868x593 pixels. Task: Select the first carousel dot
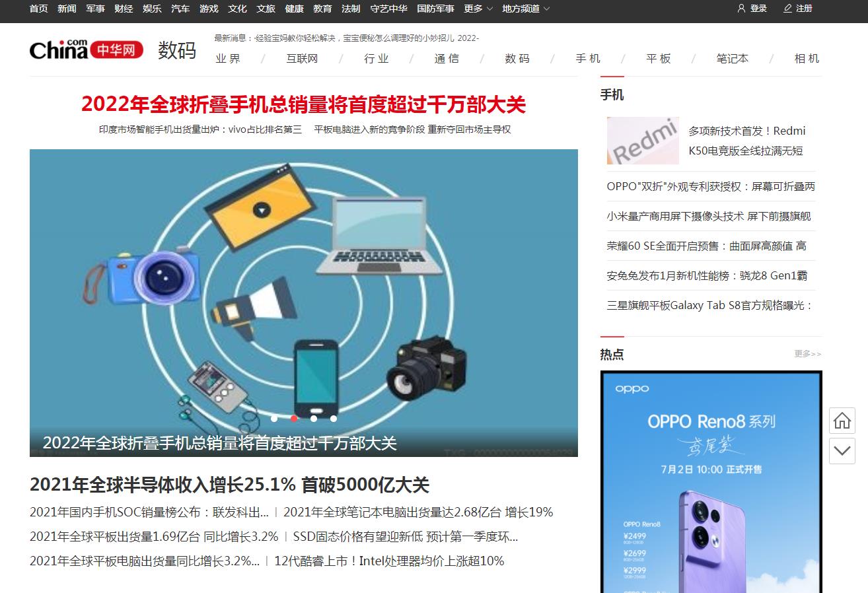274,418
